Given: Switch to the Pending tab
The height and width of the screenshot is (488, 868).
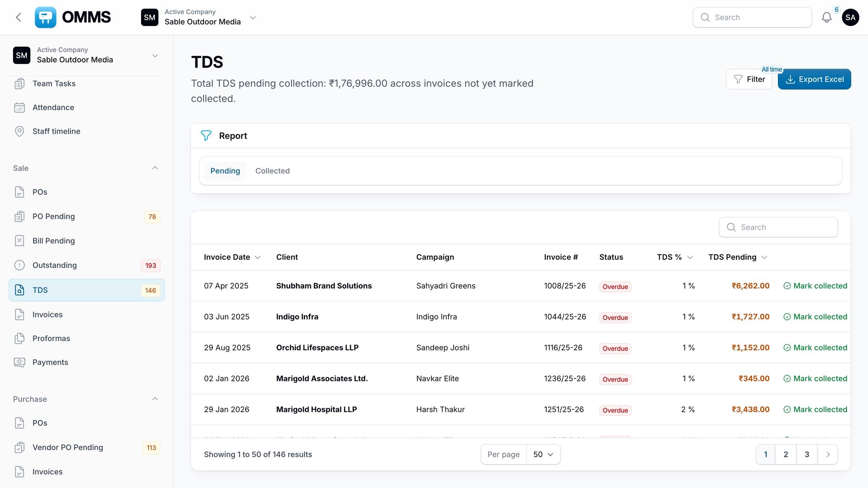Looking at the screenshot, I should point(225,171).
